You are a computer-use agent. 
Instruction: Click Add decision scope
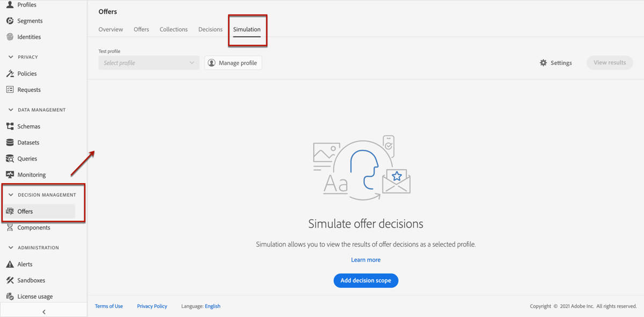coord(365,280)
